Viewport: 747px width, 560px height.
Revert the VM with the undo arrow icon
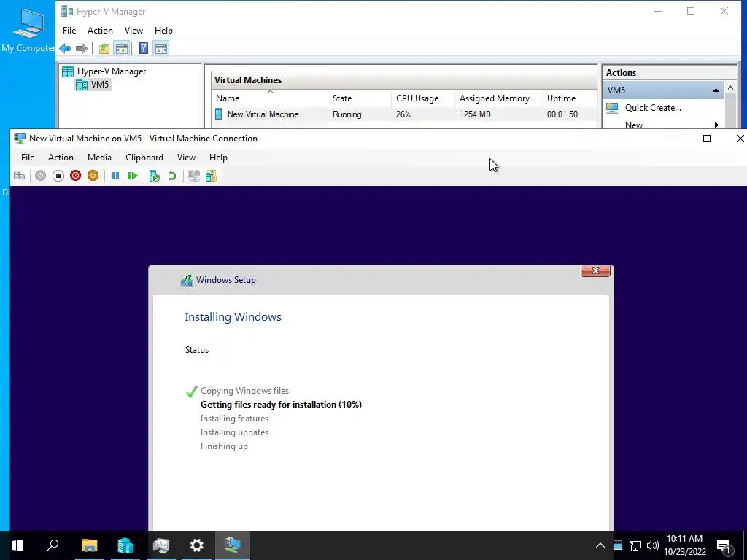(172, 176)
